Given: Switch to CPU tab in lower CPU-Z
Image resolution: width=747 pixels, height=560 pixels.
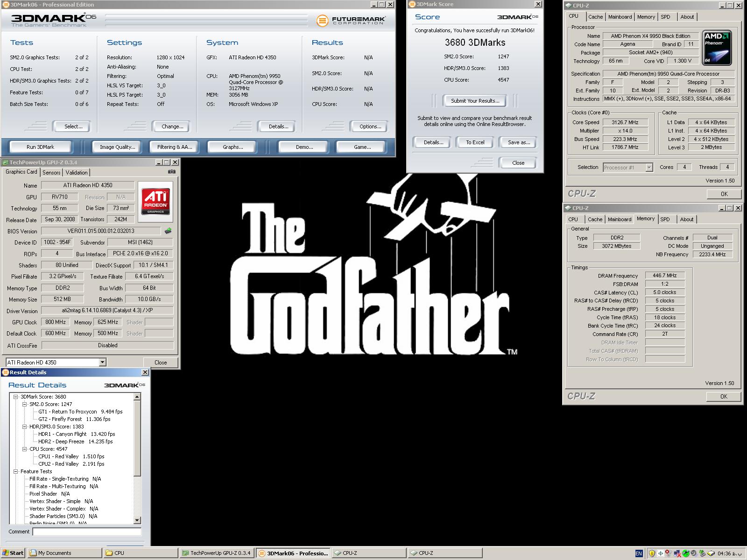Looking at the screenshot, I should 573,219.
